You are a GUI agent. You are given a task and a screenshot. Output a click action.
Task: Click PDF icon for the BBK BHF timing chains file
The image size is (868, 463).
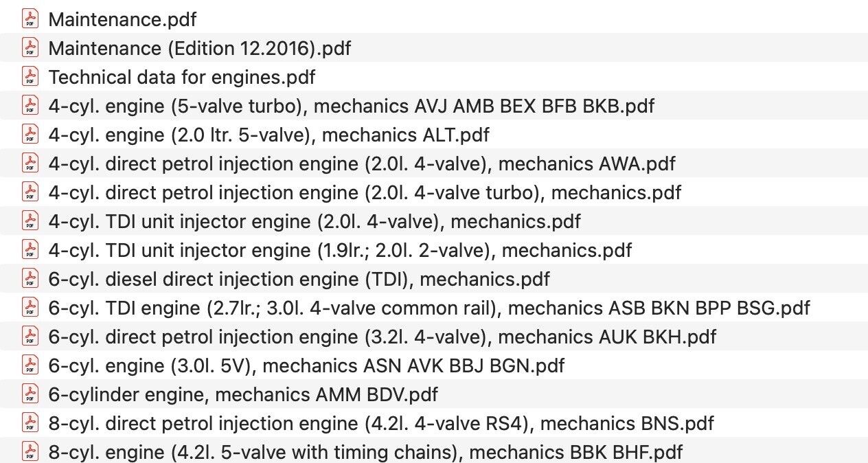click(30, 452)
